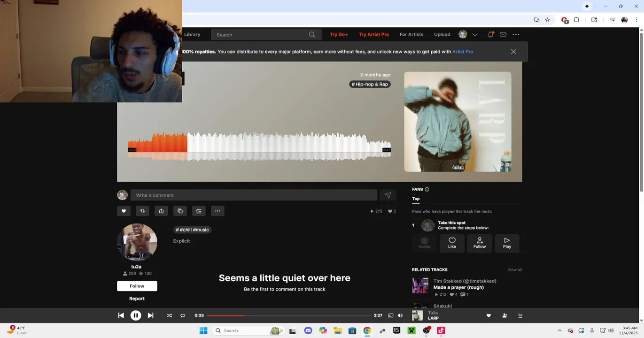Open Epic Games from the taskbar
Viewport: 644px width, 338px height.
point(396,330)
